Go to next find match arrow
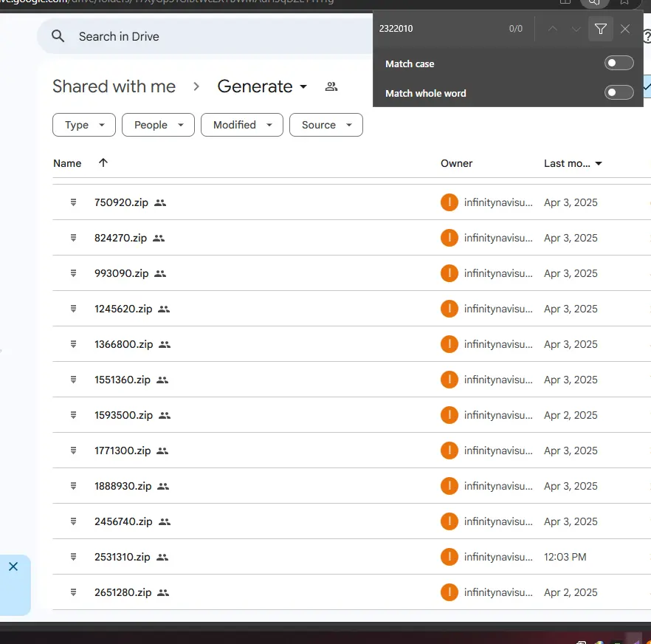The image size is (651, 644). click(x=576, y=29)
